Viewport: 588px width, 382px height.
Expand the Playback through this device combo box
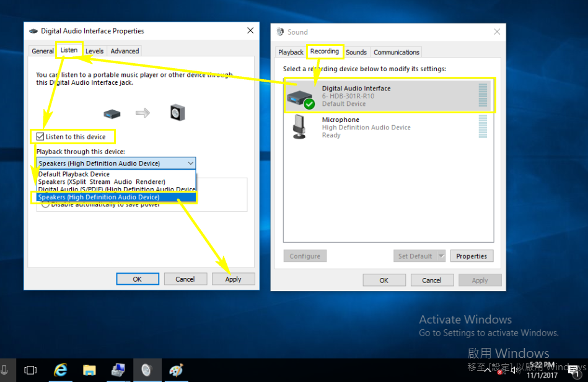tap(116, 163)
